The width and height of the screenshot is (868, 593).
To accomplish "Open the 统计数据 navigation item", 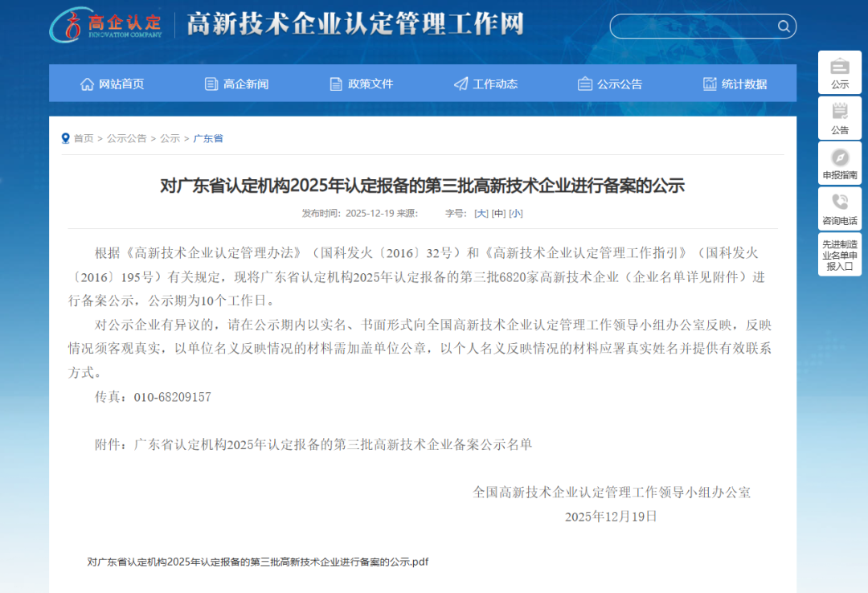I will point(735,84).
